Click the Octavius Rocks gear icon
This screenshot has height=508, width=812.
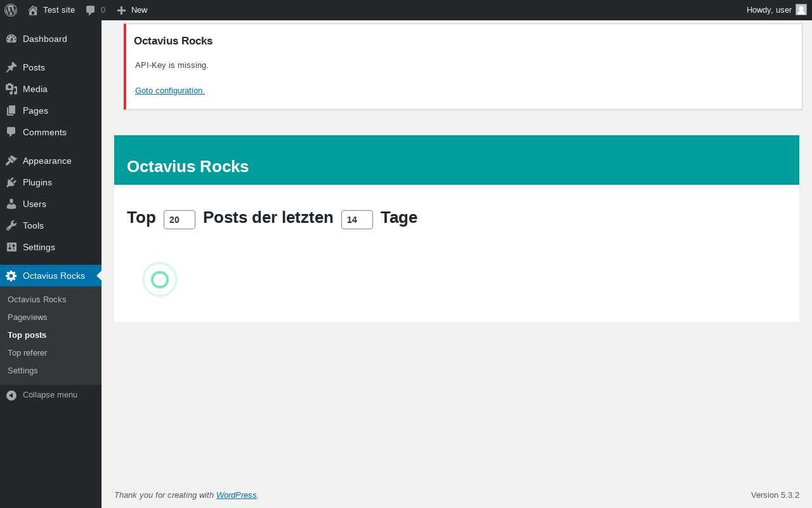[11, 276]
